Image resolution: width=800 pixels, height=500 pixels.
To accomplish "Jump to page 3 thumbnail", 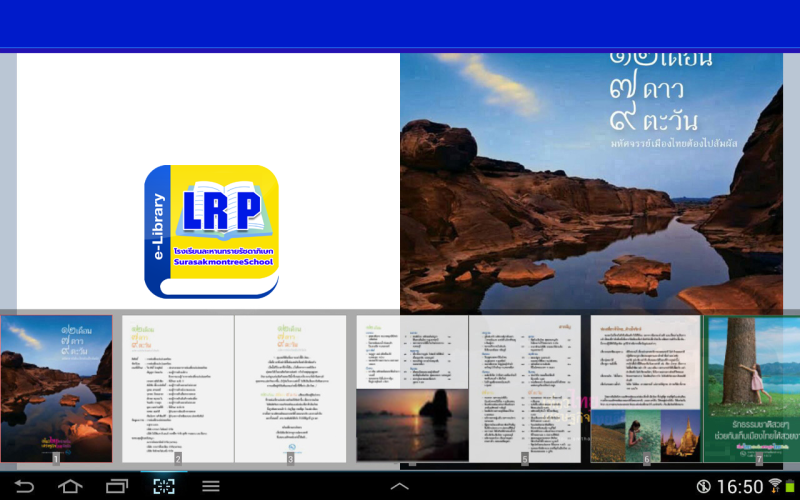I will pos(290,388).
